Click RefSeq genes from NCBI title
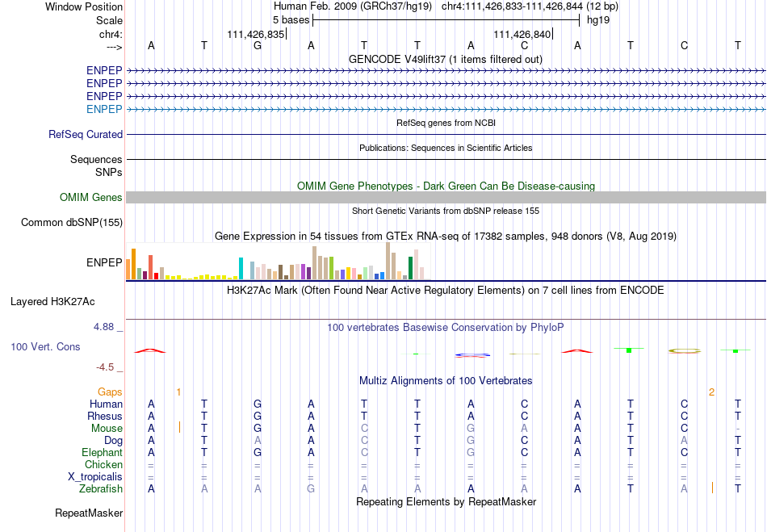This screenshot has height=532, width=767. click(446, 123)
